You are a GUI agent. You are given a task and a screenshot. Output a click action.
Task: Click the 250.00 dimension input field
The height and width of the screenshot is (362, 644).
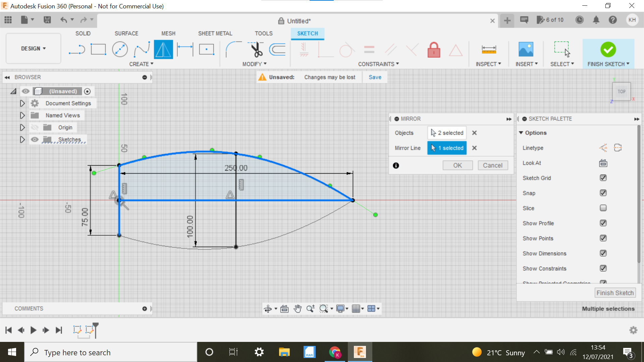236,168
